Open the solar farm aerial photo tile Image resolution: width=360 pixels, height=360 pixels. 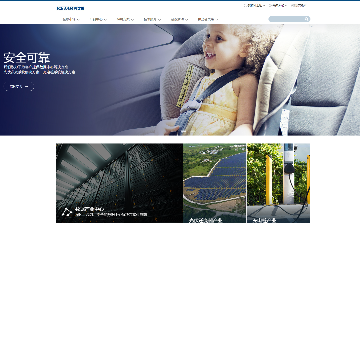(214, 183)
